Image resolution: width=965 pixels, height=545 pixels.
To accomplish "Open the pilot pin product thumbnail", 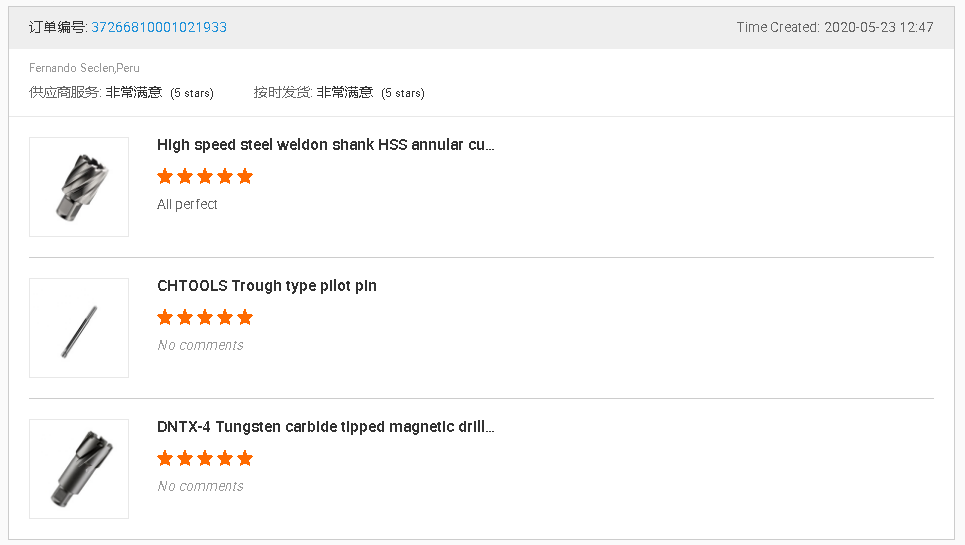I will (x=79, y=328).
